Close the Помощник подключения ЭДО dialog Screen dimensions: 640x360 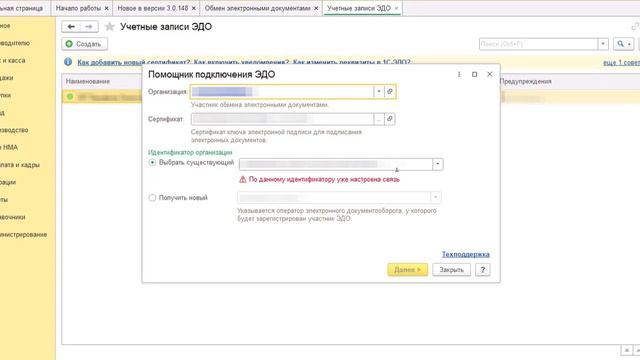[490, 74]
